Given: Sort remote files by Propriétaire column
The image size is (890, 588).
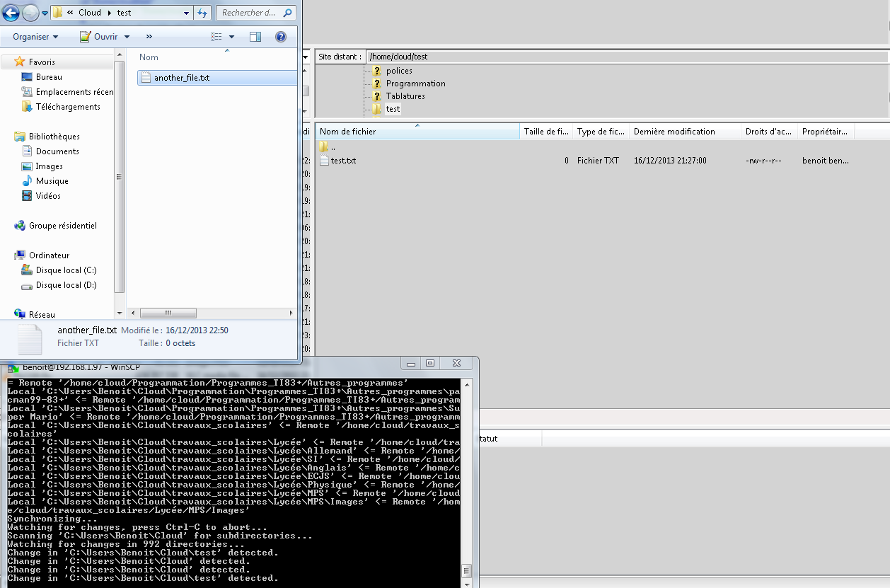Looking at the screenshot, I should tap(826, 132).
